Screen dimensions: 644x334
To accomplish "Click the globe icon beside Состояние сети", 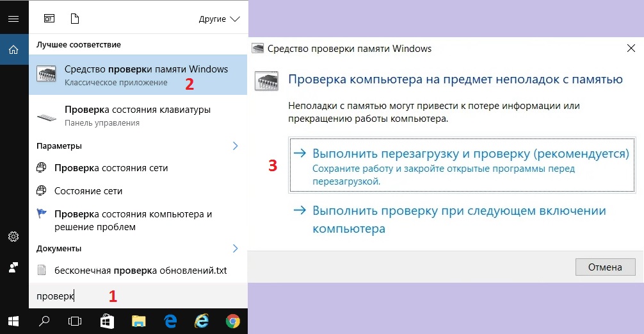I will click(41, 191).
